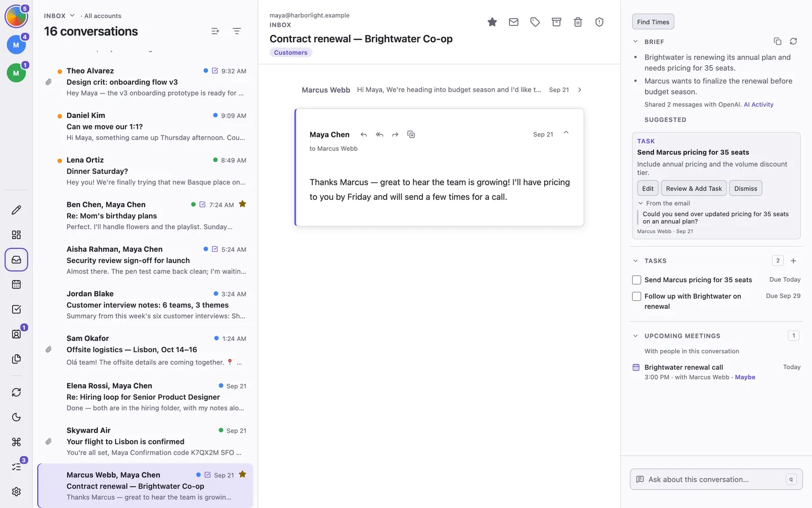Collapse the Brief section
812x508 pixels.
click(x=636, y=41)
